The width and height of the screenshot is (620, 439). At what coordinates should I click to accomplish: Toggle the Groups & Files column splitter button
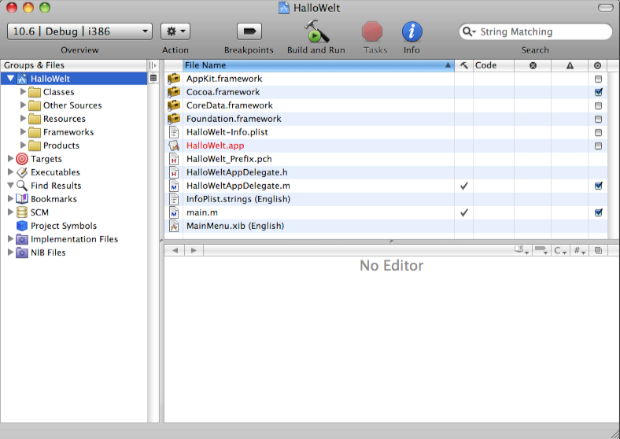click(153, 65)
